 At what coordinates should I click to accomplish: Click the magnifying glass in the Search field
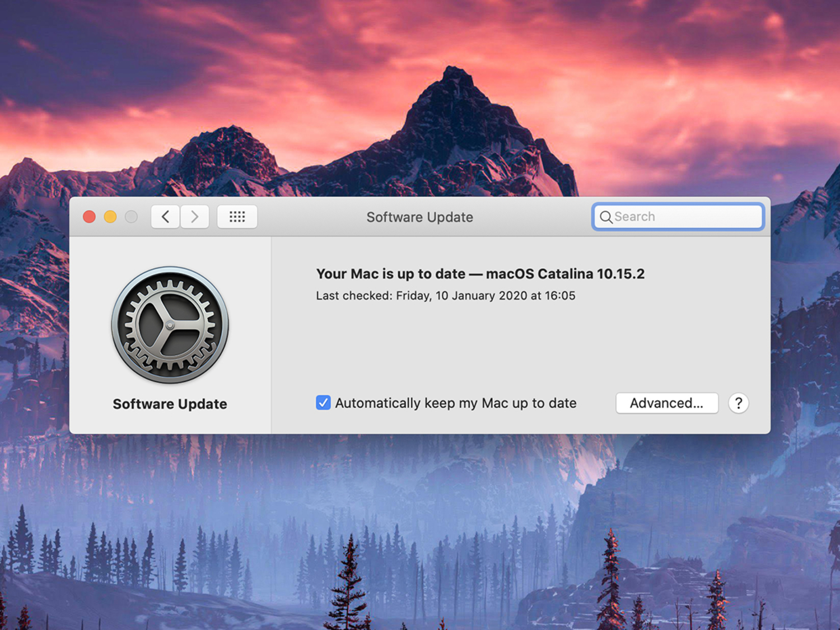pos(606,217)
